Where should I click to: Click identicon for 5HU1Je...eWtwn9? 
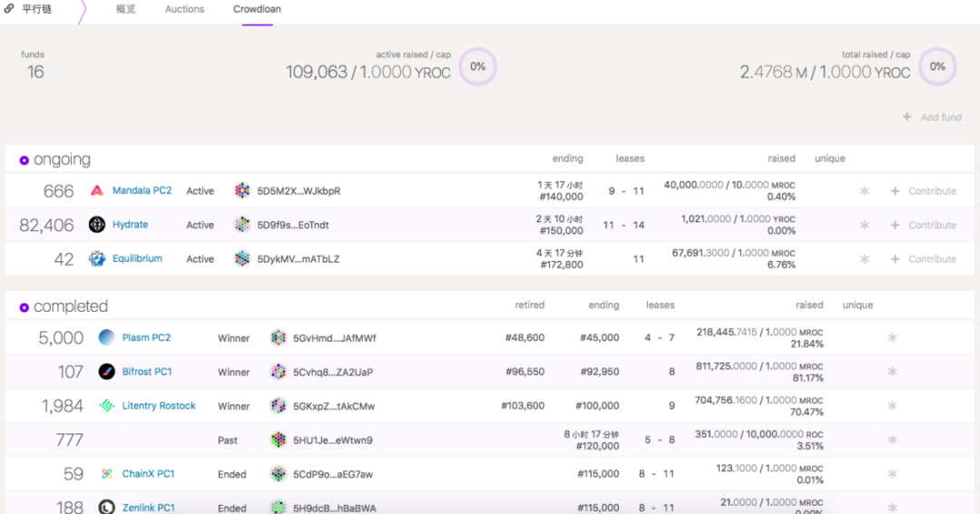(x=279, y=440)
